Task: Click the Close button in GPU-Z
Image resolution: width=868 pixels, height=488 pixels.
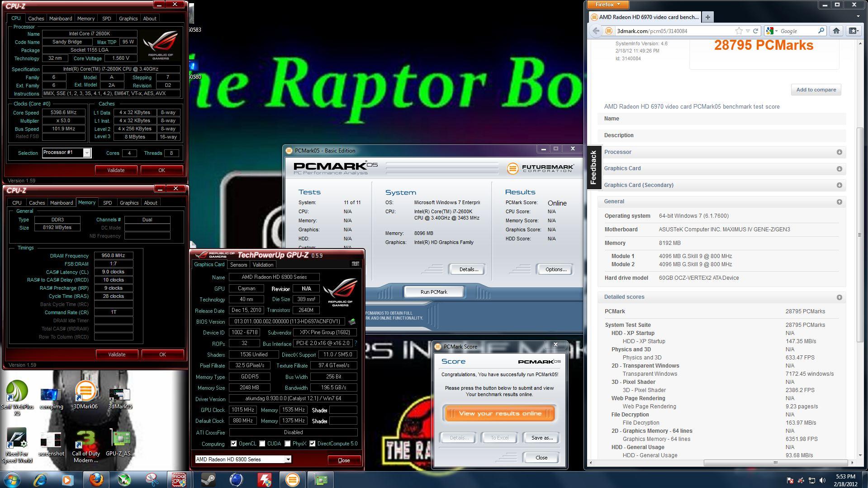Action: click(344, 460)
